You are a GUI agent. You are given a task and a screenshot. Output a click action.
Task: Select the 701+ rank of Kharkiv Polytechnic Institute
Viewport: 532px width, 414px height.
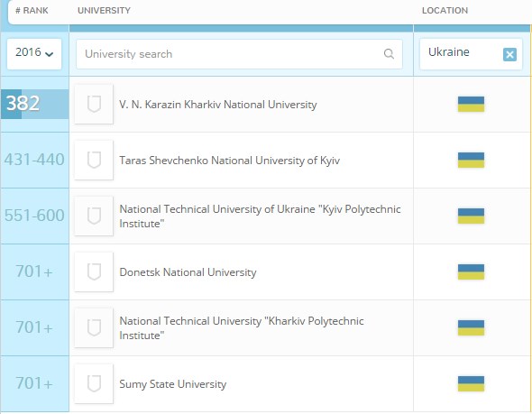pyautogui.click(x=34, y=327)
